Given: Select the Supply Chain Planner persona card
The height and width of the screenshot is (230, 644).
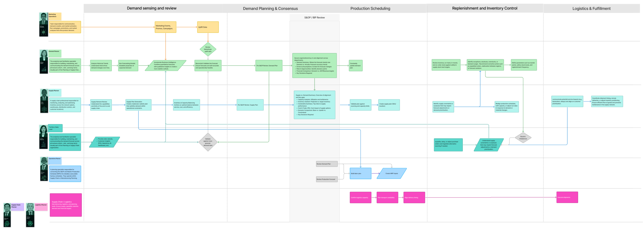Looking at the screenshot, I should point(7,215).
